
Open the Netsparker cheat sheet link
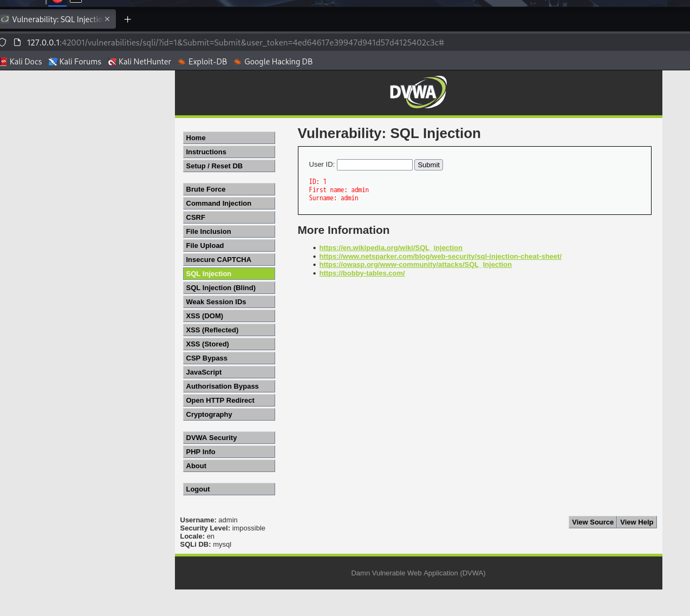440,257
